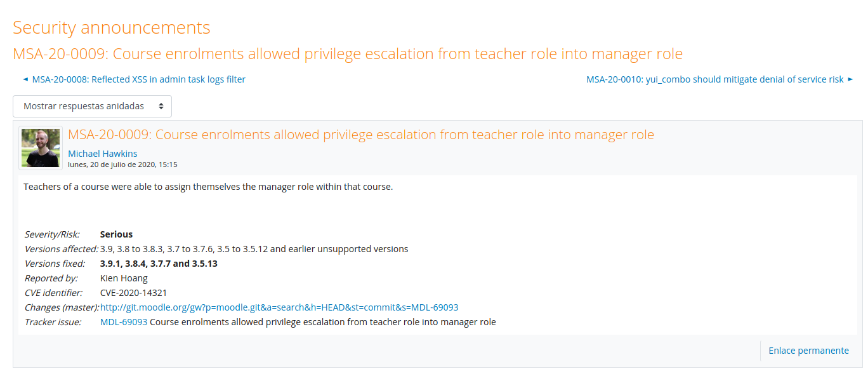The height and width of the screenshot is (376, 868).
Task: Click the 'Enlace permanente' link
Action: 808,351
